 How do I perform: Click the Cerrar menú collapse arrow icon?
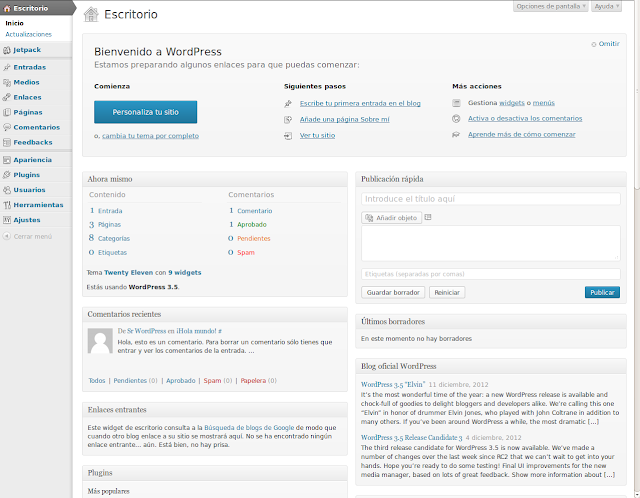pos(7,236)
